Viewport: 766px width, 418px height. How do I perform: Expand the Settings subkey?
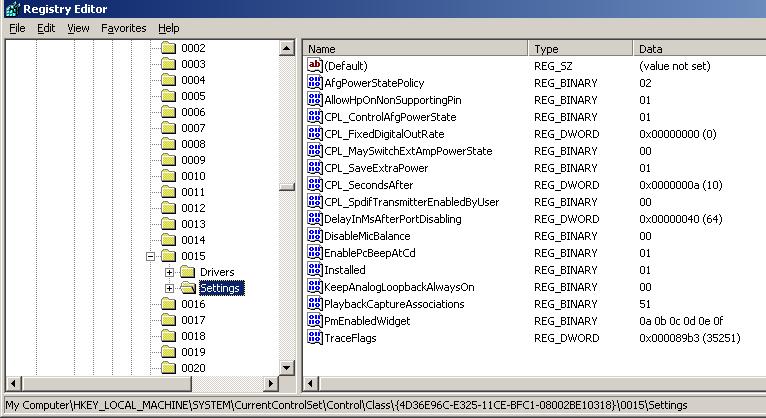tap(169, 288)
